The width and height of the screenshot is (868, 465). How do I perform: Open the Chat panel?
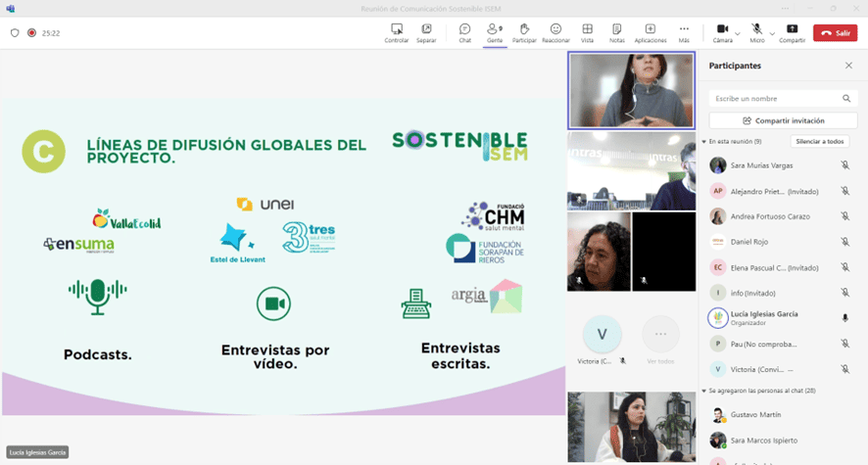click(465, 33)
